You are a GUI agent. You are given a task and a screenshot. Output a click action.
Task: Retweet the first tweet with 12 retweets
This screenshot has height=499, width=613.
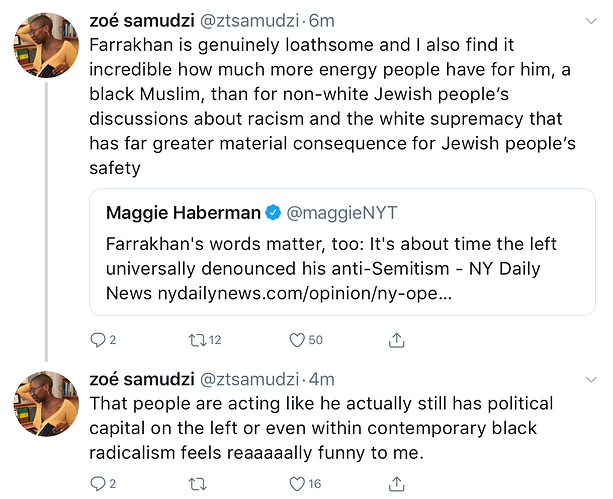(198, 340)
